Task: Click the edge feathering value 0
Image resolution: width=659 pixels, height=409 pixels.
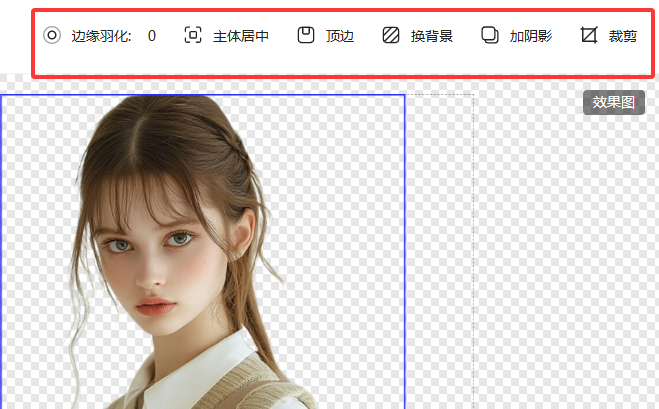Action: pos(152,36)
